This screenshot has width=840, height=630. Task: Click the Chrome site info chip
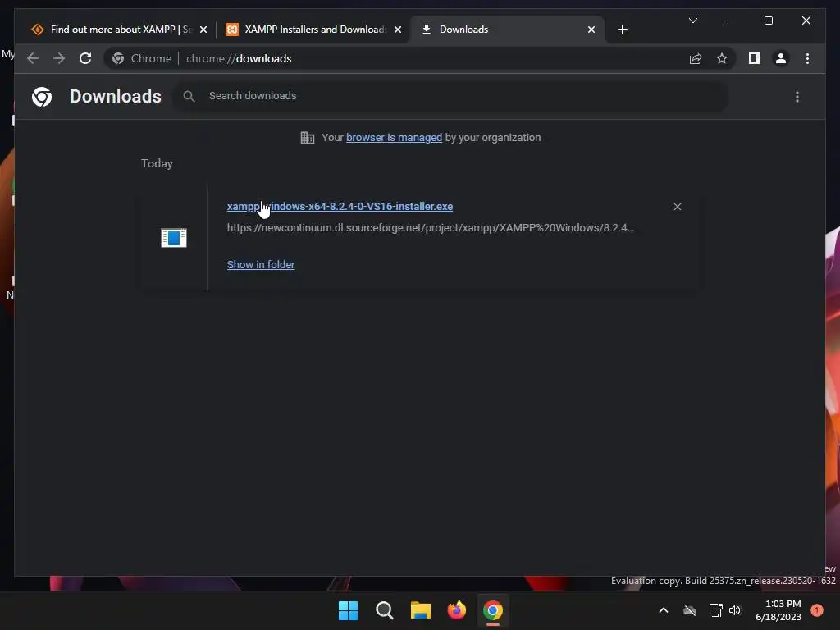pos(142,58)
